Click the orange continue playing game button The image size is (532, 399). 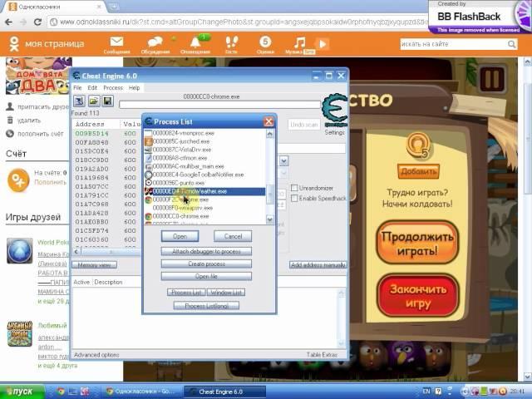point(417,244)
